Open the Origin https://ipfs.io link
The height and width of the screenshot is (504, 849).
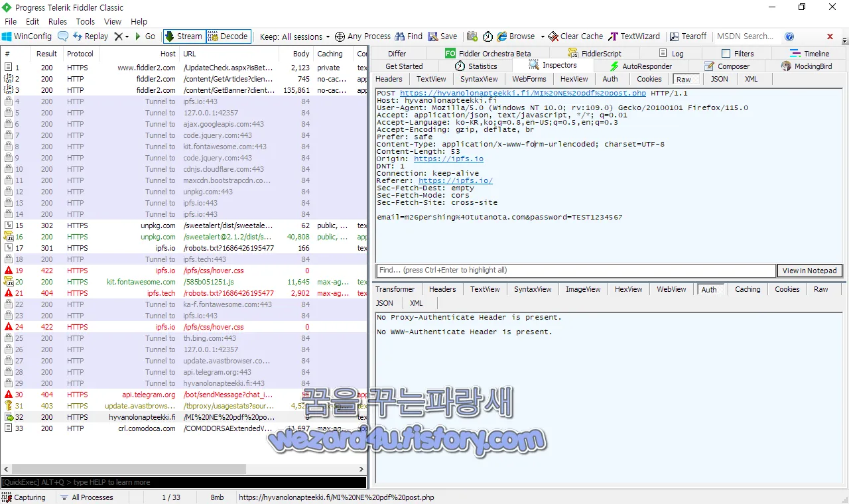point(448,159)
